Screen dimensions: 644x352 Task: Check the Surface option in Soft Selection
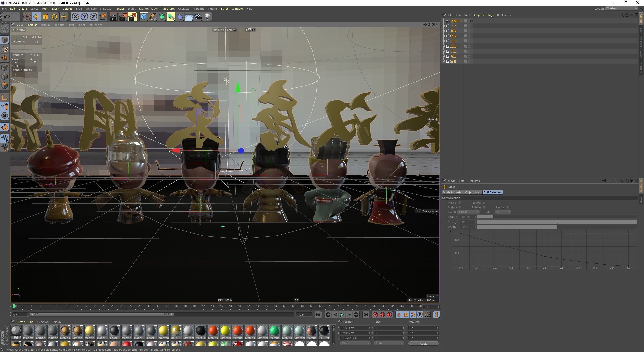pyautogui.click(x=460, y=207)
